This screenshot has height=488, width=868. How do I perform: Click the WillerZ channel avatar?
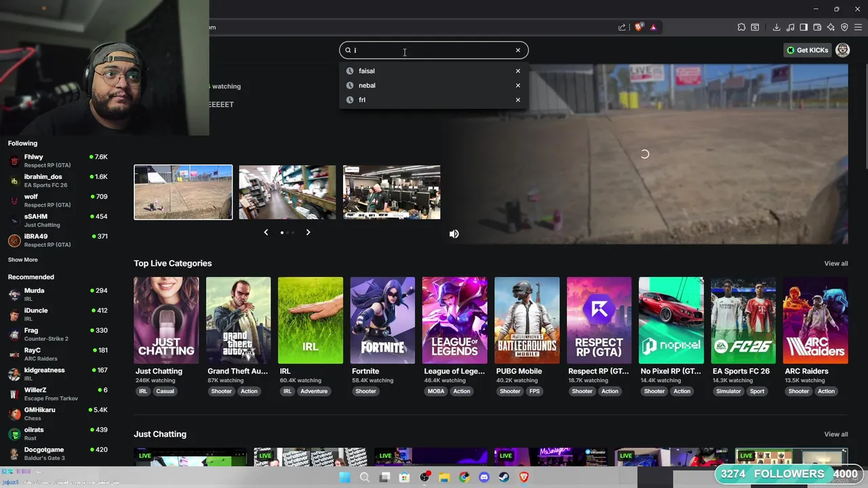point(14,394)
